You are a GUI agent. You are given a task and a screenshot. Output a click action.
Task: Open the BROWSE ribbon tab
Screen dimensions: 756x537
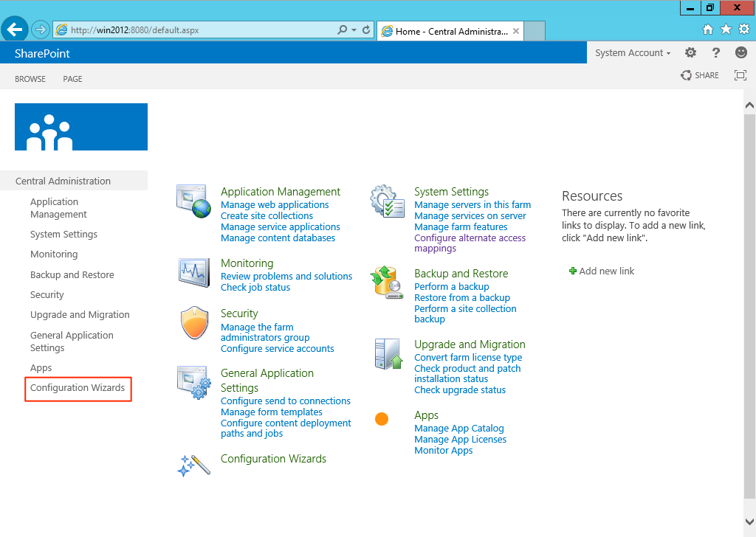click(x=30, y=79)
